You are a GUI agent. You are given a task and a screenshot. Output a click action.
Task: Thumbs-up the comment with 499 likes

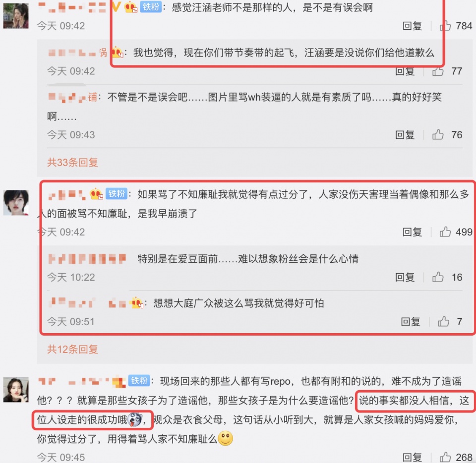[445, 232]
